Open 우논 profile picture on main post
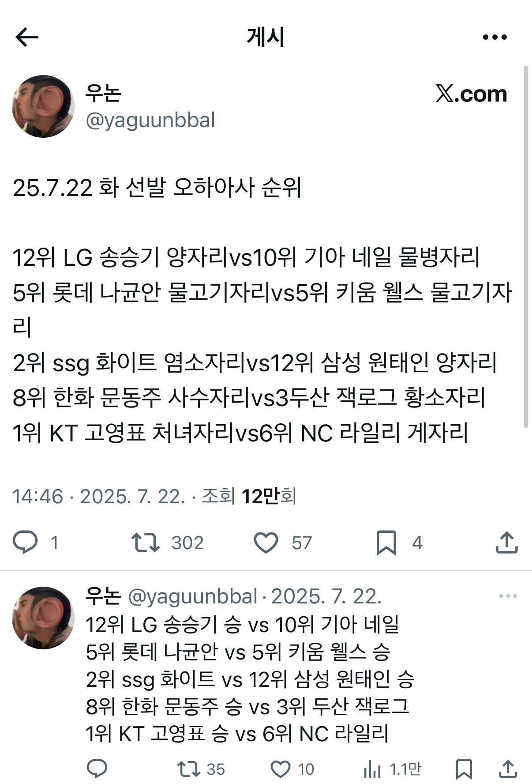The width and height of the screenshot is (532, 784). coord(43,106)
